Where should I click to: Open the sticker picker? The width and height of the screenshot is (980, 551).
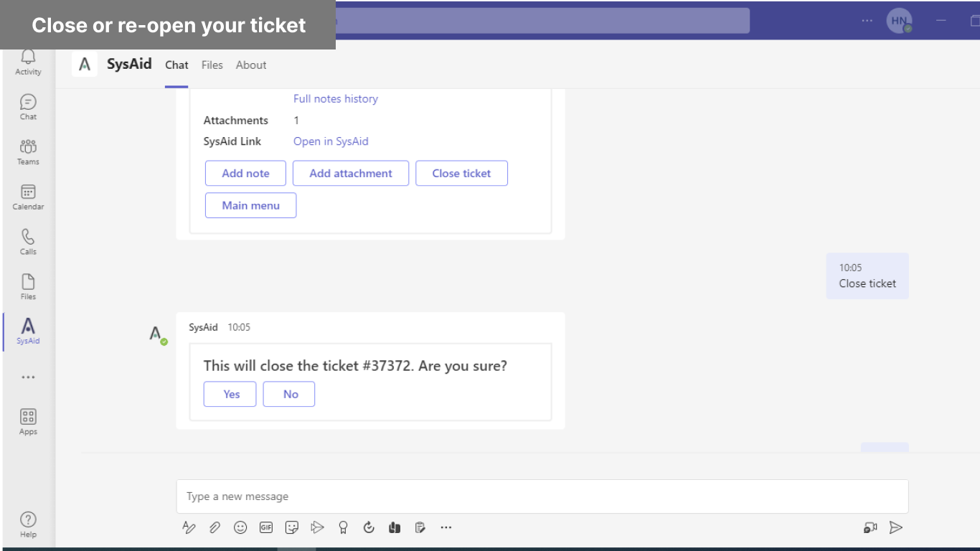tap(292, 528)
